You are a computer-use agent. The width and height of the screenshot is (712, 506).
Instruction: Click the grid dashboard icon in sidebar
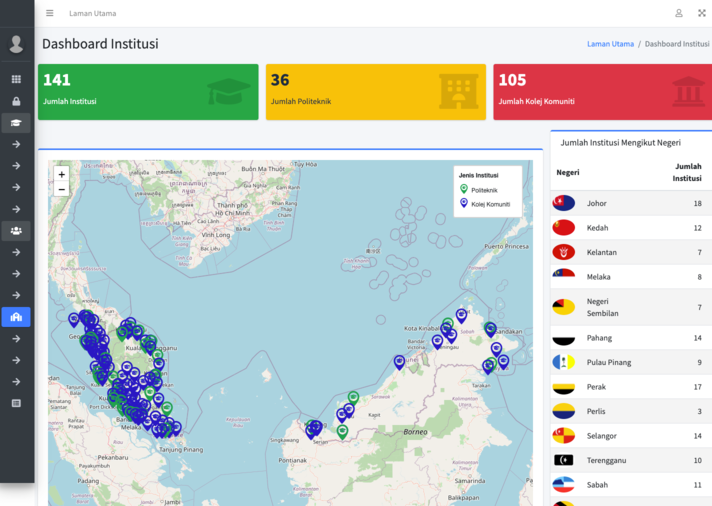click(x=16, y=79)
